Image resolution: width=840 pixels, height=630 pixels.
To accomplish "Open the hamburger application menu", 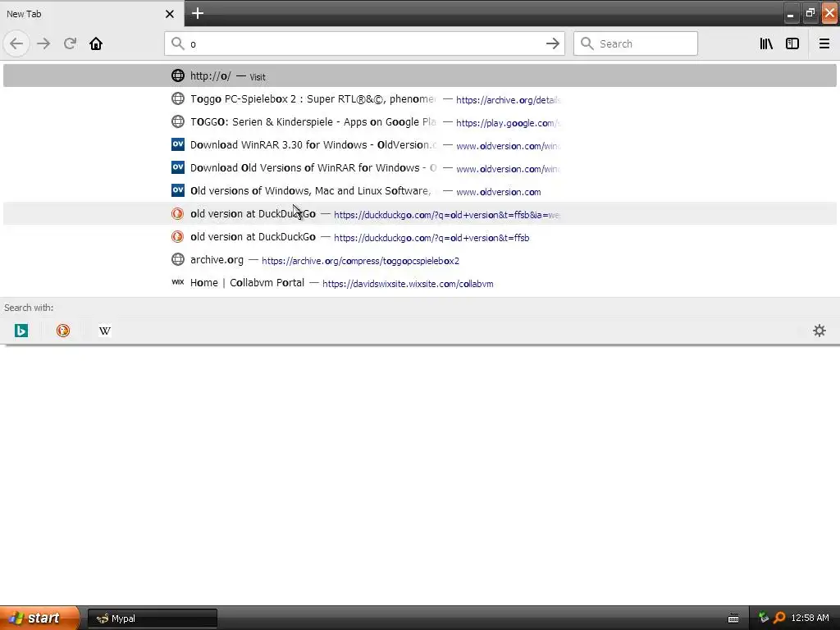I will click(x=824, y=43).
